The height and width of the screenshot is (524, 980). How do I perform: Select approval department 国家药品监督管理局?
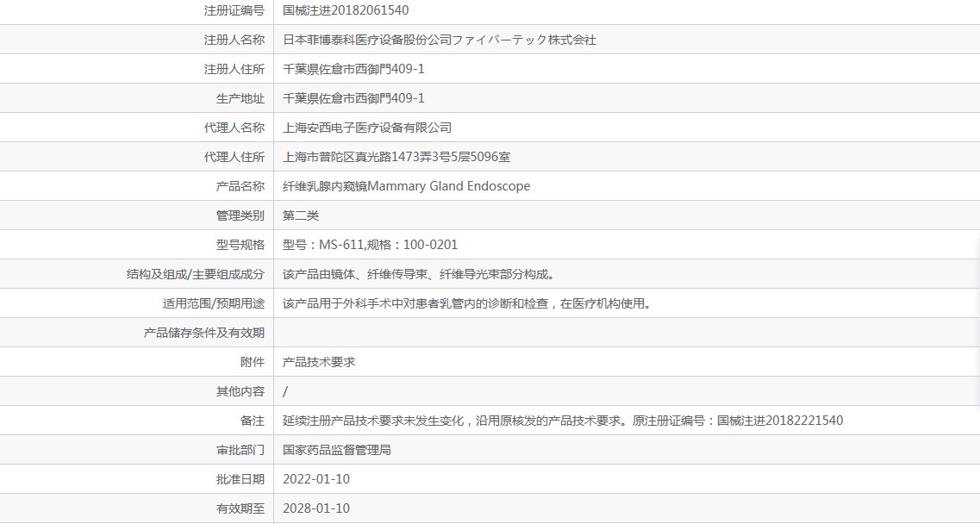pyautogui.click(x=337, y=450)
